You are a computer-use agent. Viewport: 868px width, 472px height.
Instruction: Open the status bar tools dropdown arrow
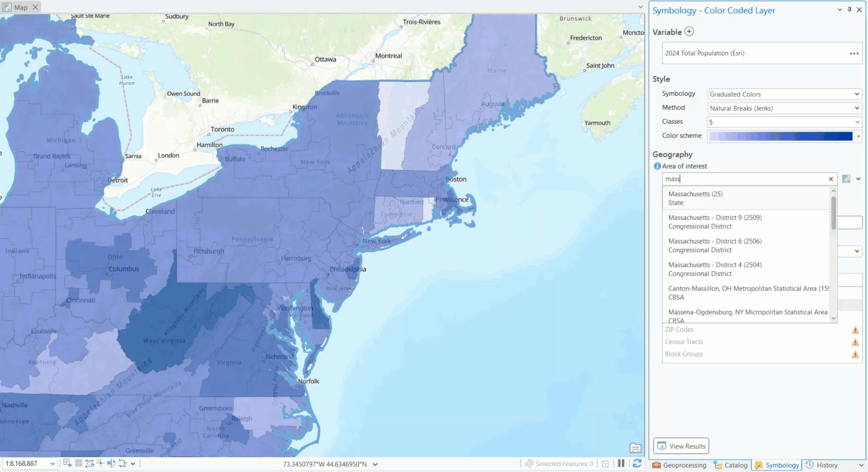[133, 464]
